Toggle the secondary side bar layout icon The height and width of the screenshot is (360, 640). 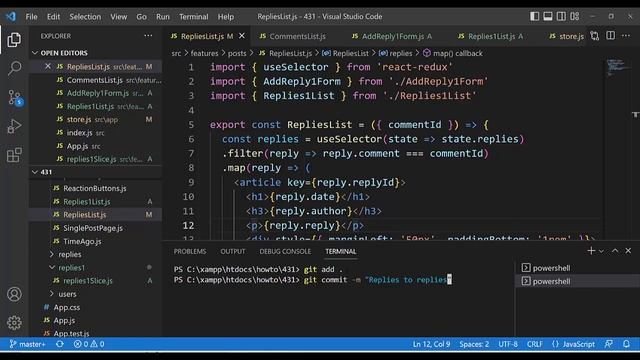pyautogui.click(x=561, y=16)
